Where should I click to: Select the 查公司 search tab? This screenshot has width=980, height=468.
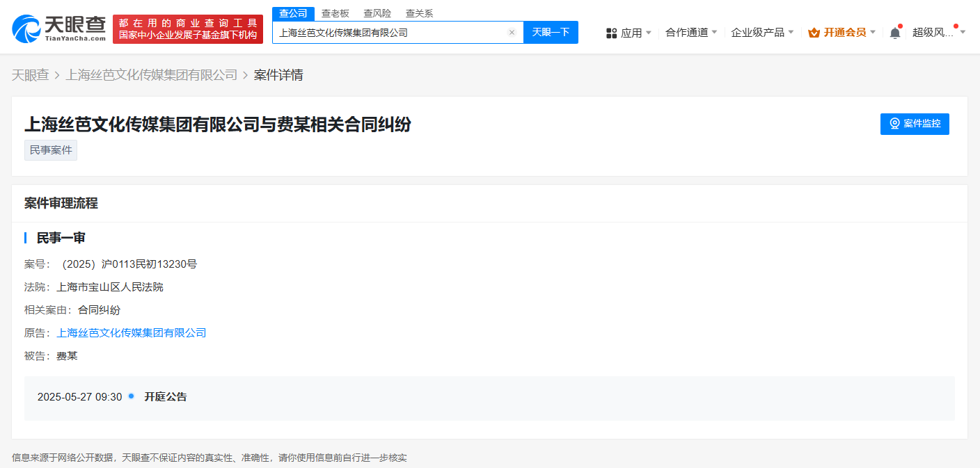pyautogui.click(x=293, y=13)
